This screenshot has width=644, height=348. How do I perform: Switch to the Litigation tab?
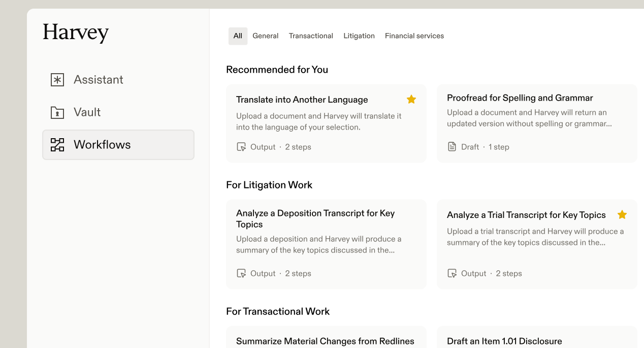pyautogui.click(x=359, y=36)
